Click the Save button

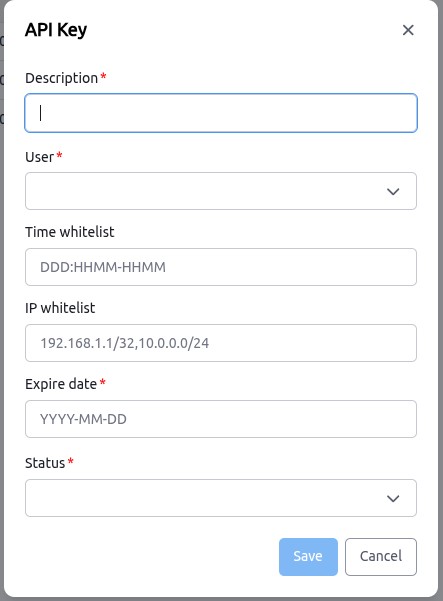pyautogui.click(x=308, y=557)
